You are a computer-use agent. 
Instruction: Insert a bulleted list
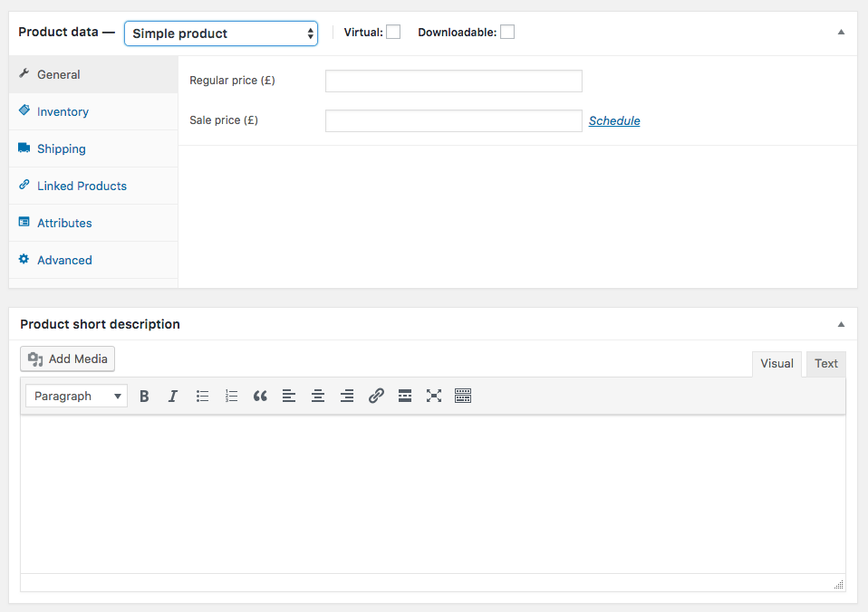click(x=202, y=396)
